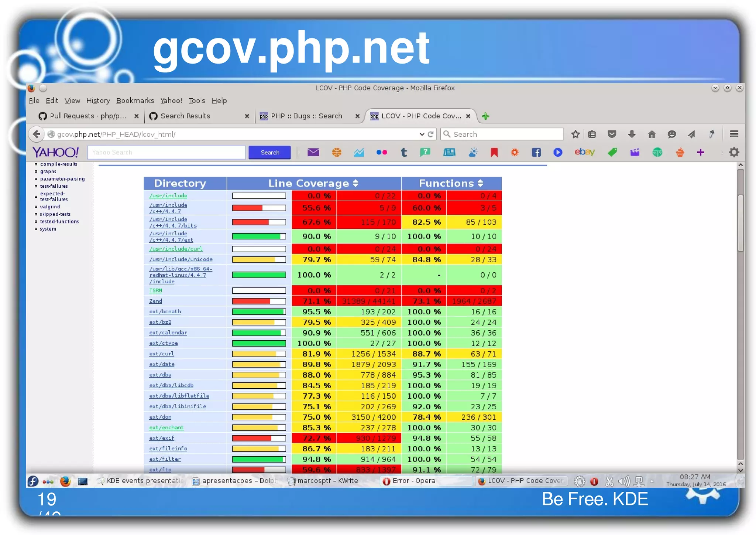The width and height of the screenshot is (756, 535).
Task: Open the Tumblr icon in Yahoo toolbar
Action: tap(404, 152)
